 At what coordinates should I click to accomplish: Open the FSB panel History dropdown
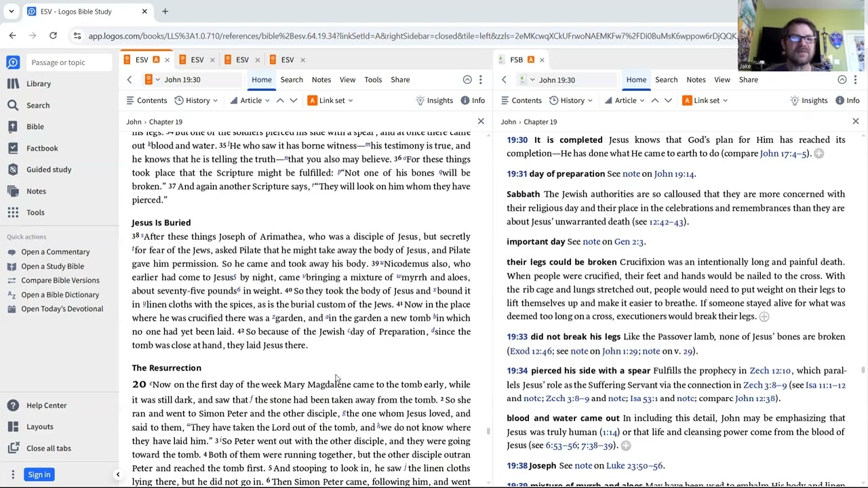coord(571,100)
